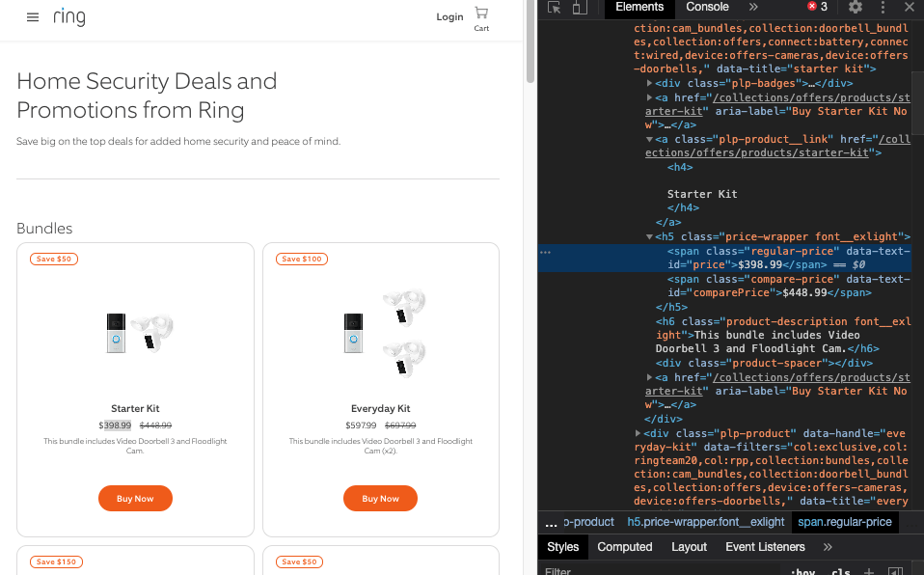Image resolution: width=924 pixels, height=575 pixels.
Task: Switch to the Elements tab
Action: click(x=639, y=7)
